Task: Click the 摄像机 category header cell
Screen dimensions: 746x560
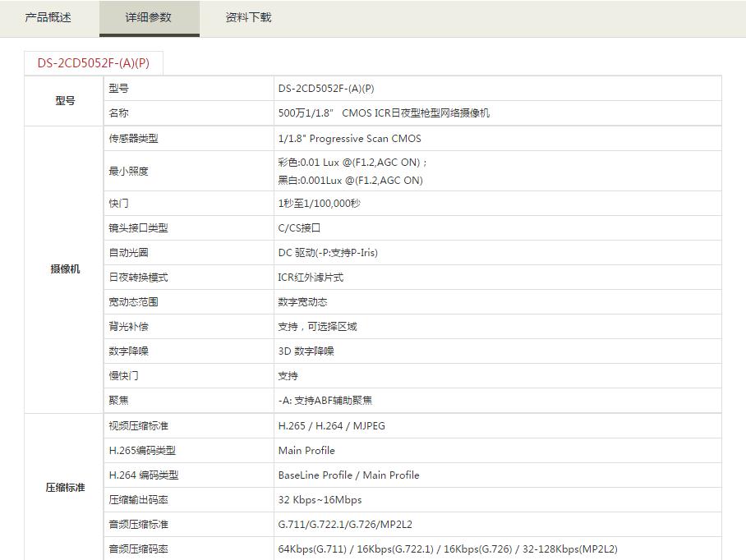Action: point(65,269)
